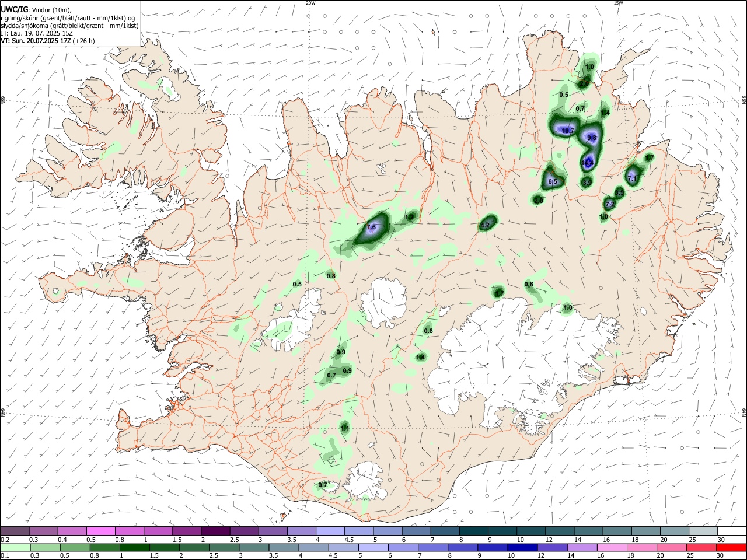The image size is (747, 560).
Task: Pick the grey-blue 4 rain legend swatch
Action: pos(313,548)
